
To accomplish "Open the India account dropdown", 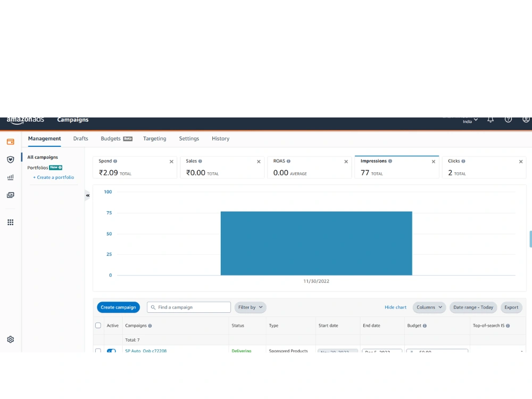I will [470, 121].
